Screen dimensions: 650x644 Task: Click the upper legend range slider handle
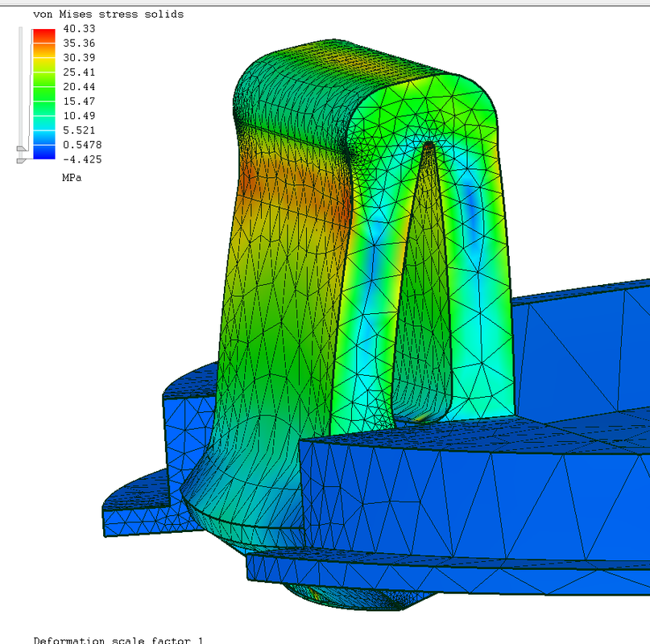coord(22,149)
